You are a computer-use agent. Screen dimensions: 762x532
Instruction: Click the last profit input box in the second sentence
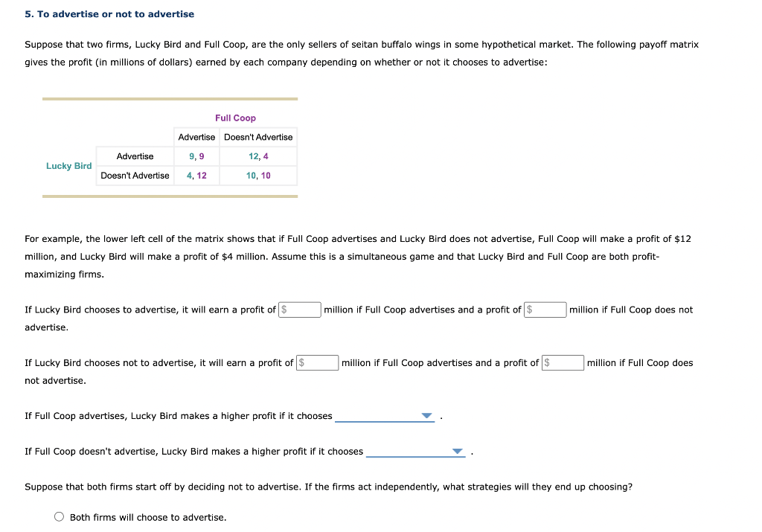pos(563,362)
